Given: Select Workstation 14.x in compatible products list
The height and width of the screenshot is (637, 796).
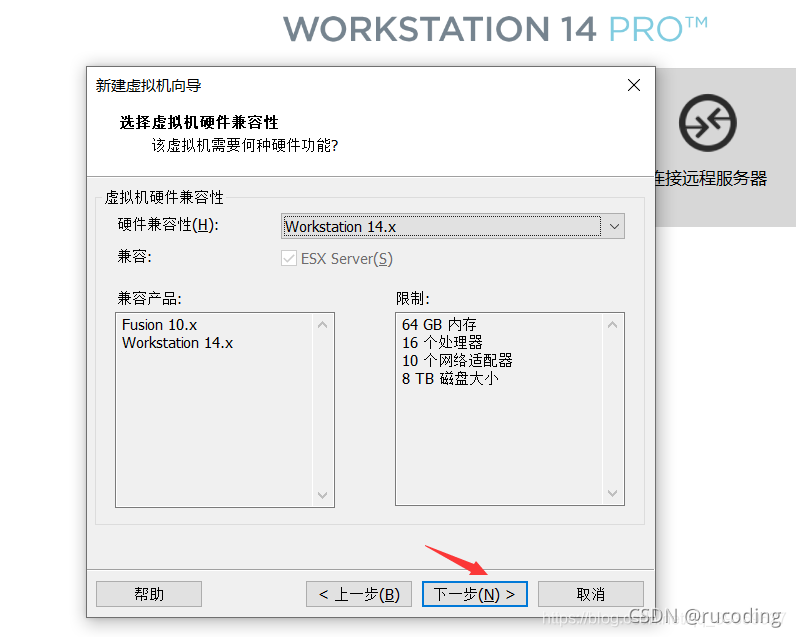Looking at the screenshot, I should coord(177,343).
